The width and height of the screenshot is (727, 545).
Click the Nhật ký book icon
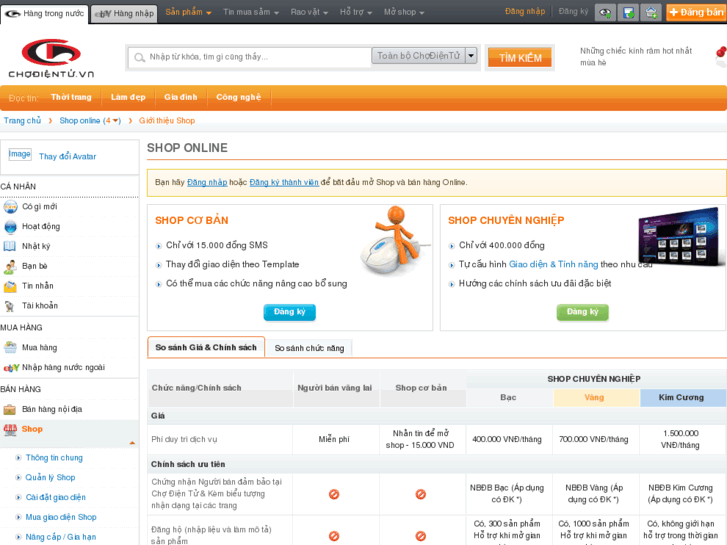tap(10, 246)
